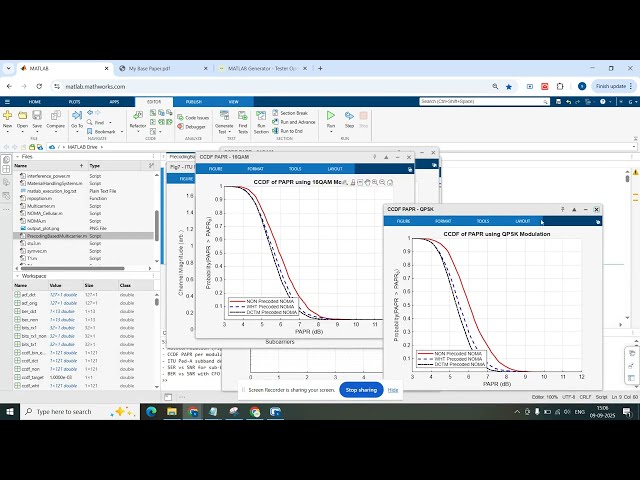Viewport: 640px width, 480px height.
Task: Click MATLAB Drive in the path bar
Action: [82, 147]
